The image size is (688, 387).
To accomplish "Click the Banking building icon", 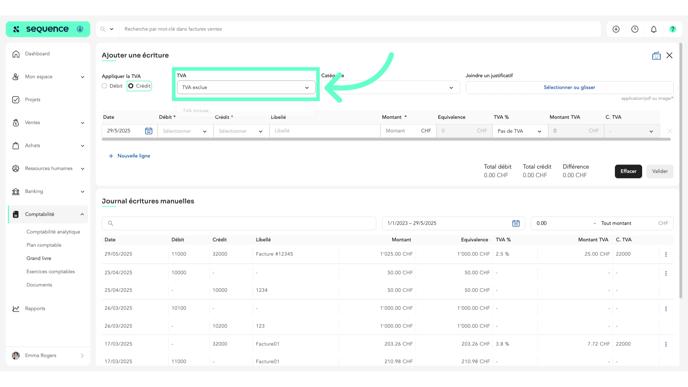I will coord(16,191).
